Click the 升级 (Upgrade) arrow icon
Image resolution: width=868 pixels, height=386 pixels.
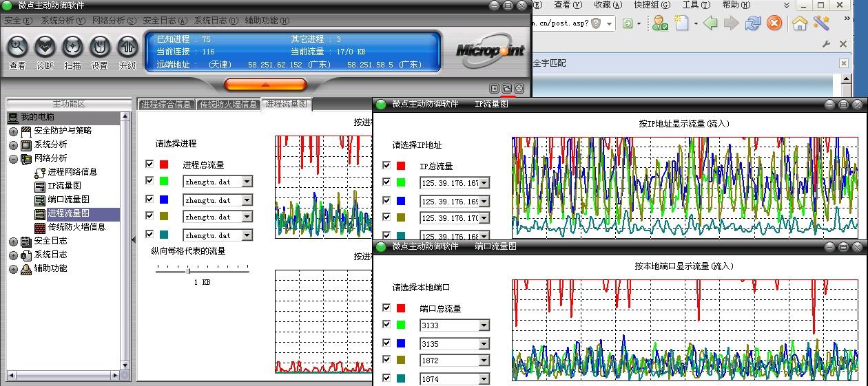[x=127, y=47]
